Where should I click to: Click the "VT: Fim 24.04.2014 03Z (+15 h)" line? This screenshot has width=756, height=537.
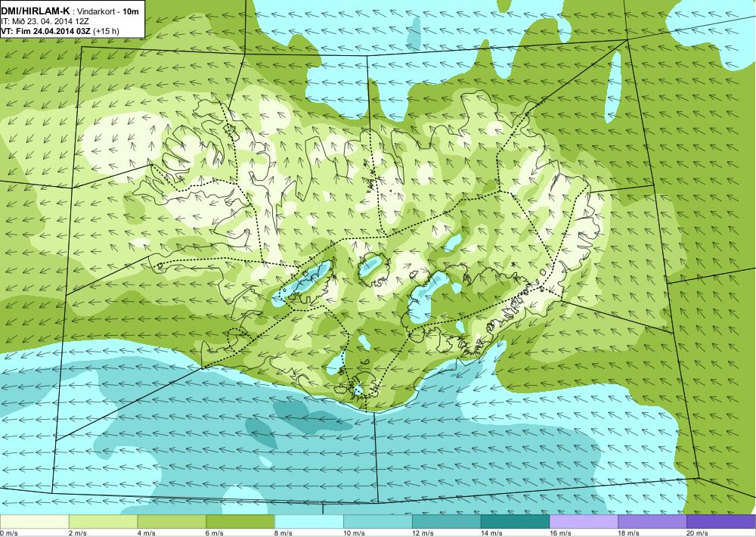click(x=60, y=31)
